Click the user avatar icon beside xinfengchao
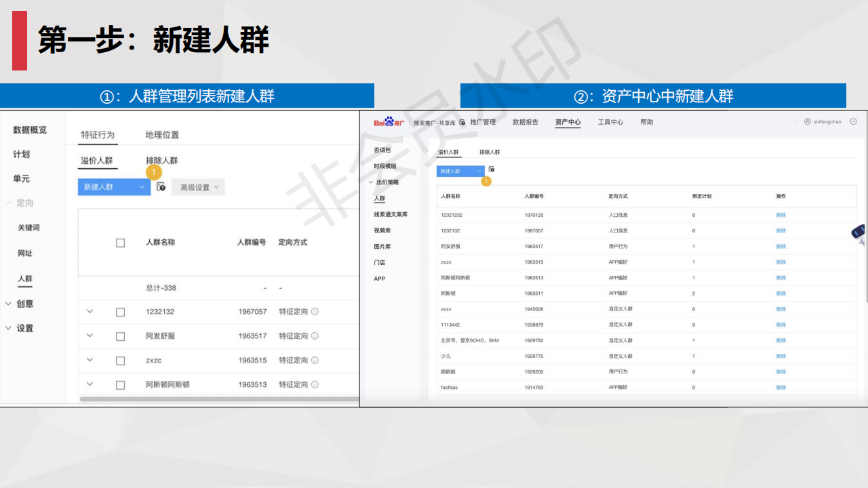This screenshot has width=868, height=488. (808, 122)
